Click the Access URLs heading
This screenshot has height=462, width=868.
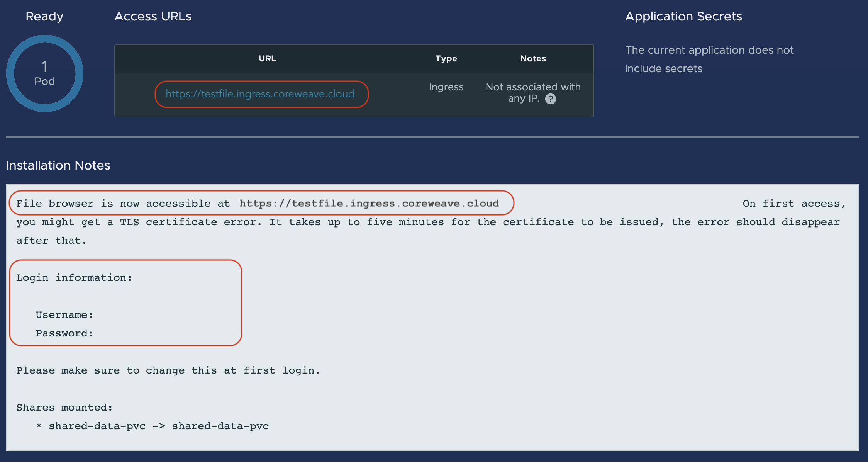pyautogui.click(x=153, y=16)
